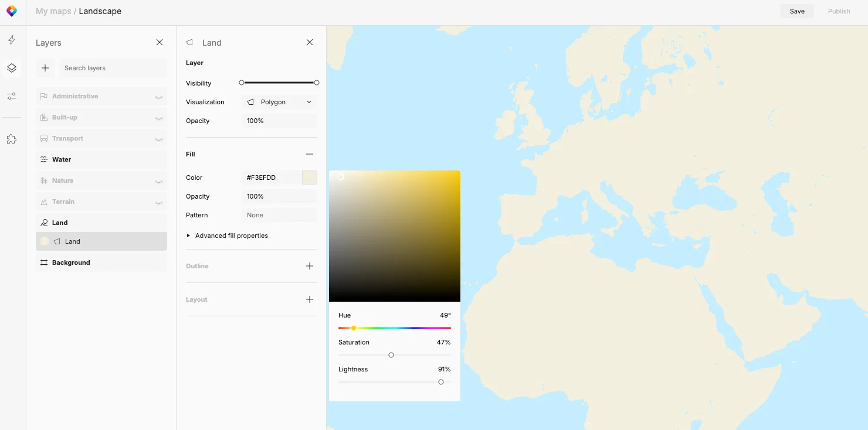868x430 pixels.
Task: Click the Terrain mountain icon
Action: pos(44,202)
